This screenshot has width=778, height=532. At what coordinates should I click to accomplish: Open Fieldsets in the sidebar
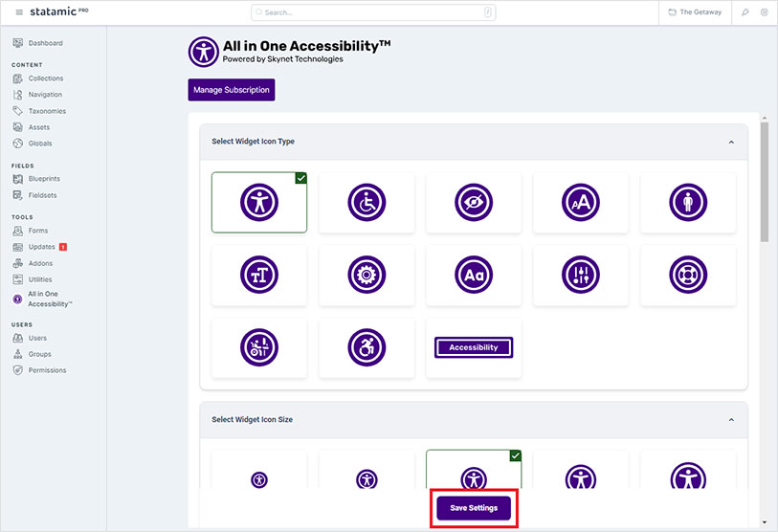[x=34, y=195]
